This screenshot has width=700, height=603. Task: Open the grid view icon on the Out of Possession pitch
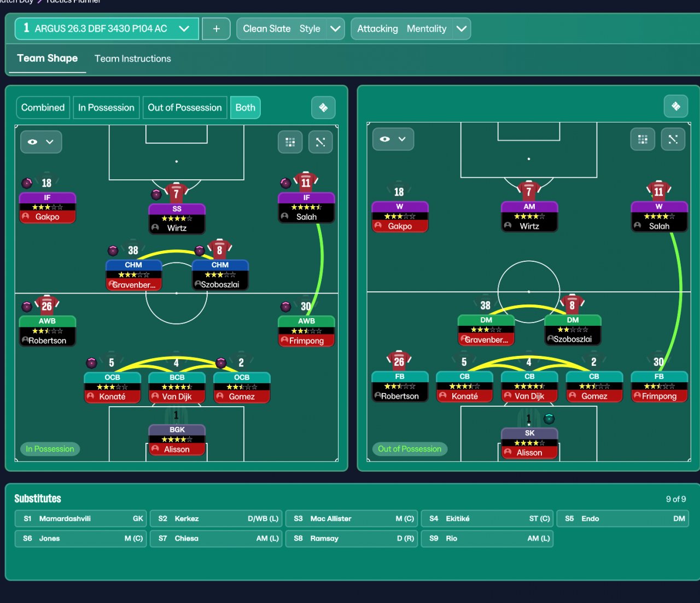click(643, 139)
